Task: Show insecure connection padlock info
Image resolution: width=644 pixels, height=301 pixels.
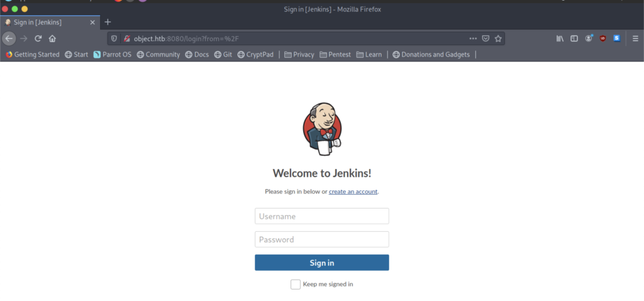Action: [x=127, y=38]
